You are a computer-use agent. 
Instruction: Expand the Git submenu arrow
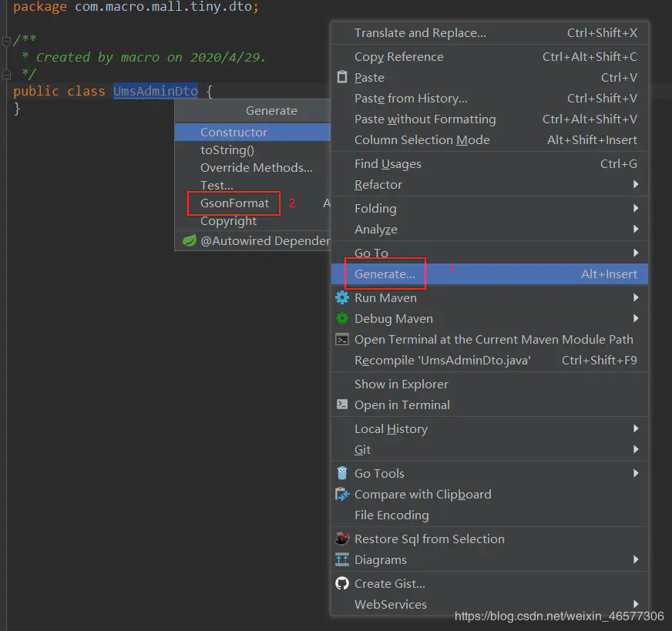click(636, 449)
